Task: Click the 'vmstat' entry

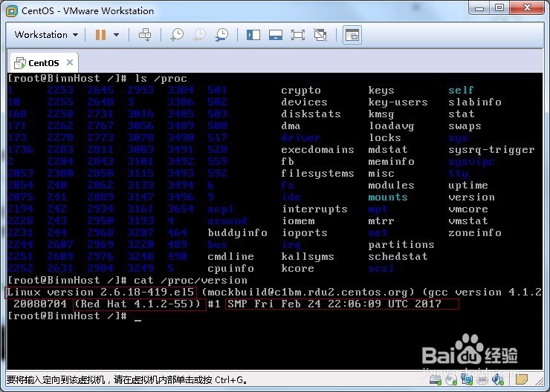Action: tap(468, 220)
